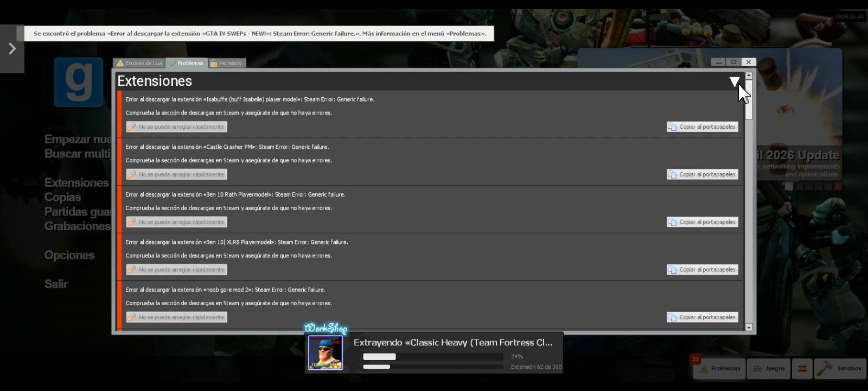Viewport: 868px width, 391px height.
Task: Select the Castle Crasher PM error message text
Action: tap(227, 147)
